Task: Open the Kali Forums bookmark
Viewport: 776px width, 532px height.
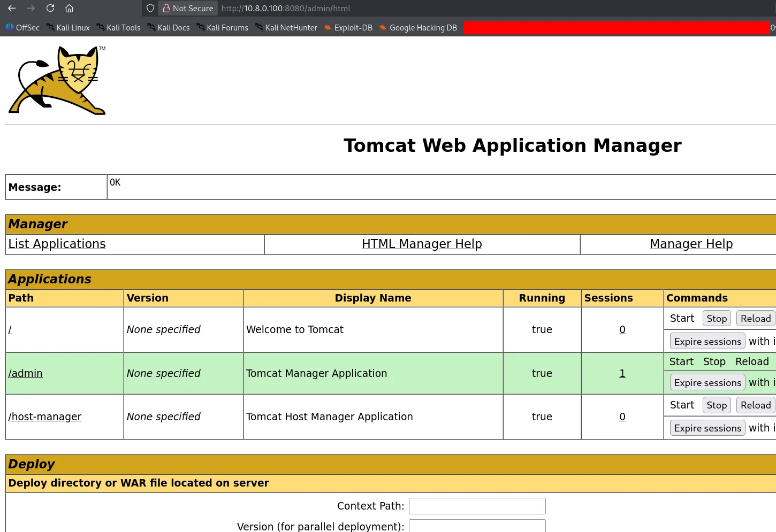Action: 223,27
